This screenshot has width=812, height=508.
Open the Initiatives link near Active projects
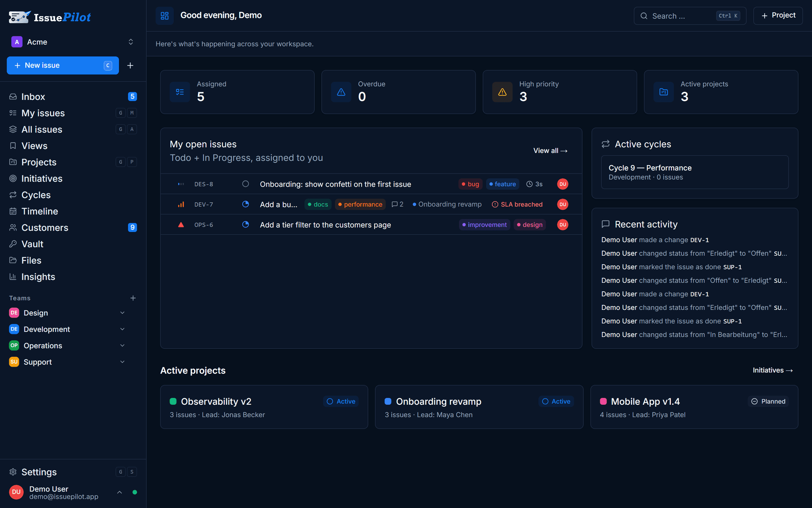click(773, 370)
